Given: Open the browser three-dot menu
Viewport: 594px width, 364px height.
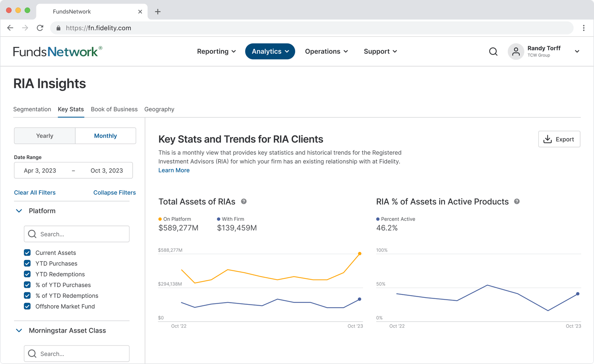Looking at the screenshot, I should 584,28.
